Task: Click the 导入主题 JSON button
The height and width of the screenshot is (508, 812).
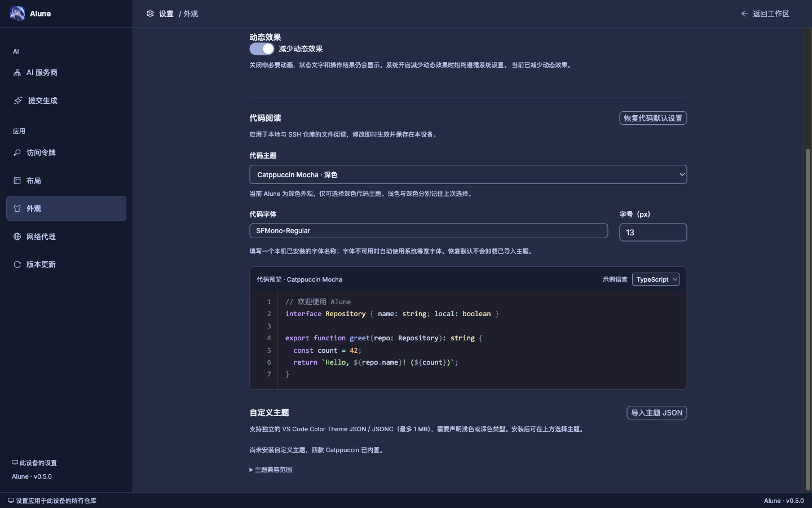Action: 657,413
